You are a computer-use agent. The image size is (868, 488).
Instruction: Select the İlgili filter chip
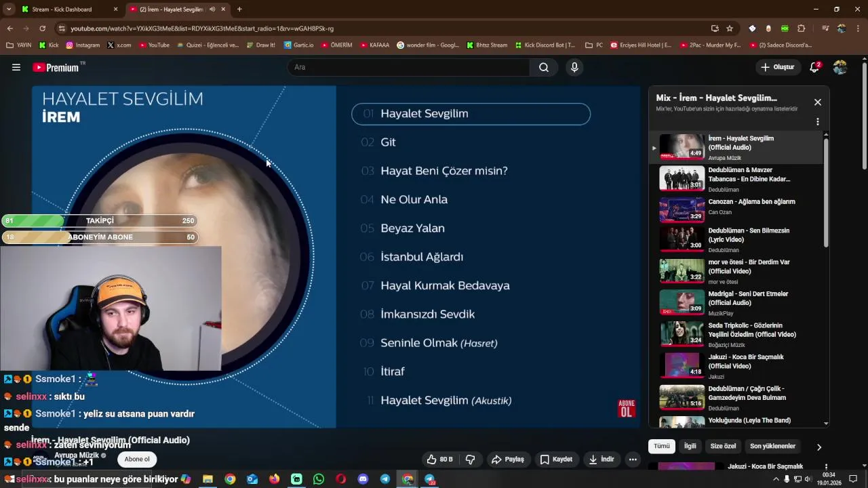[690, 446]
